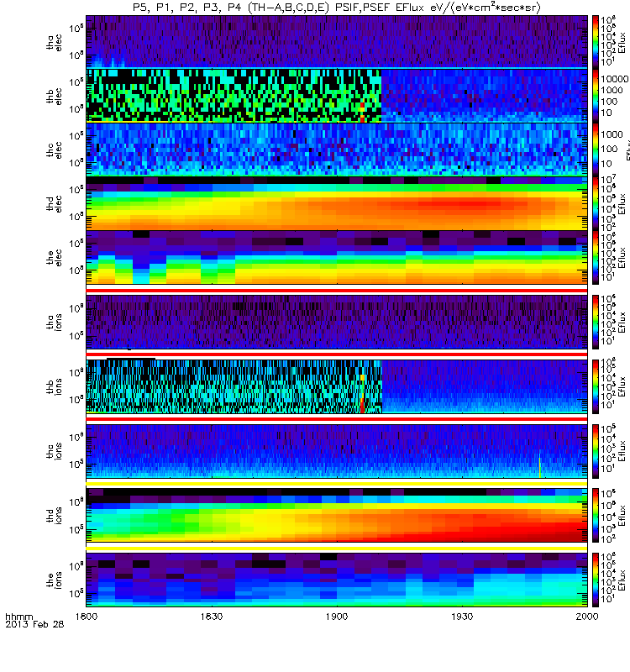Click the red-yellow spike in thb ions spectrogram
630x672 pixels.
click(363, 394)
